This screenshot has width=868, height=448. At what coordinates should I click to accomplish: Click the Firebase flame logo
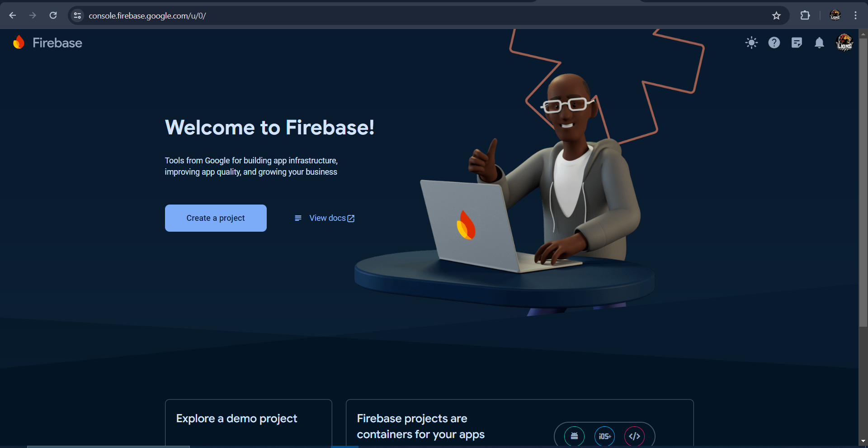click(19, 42)
